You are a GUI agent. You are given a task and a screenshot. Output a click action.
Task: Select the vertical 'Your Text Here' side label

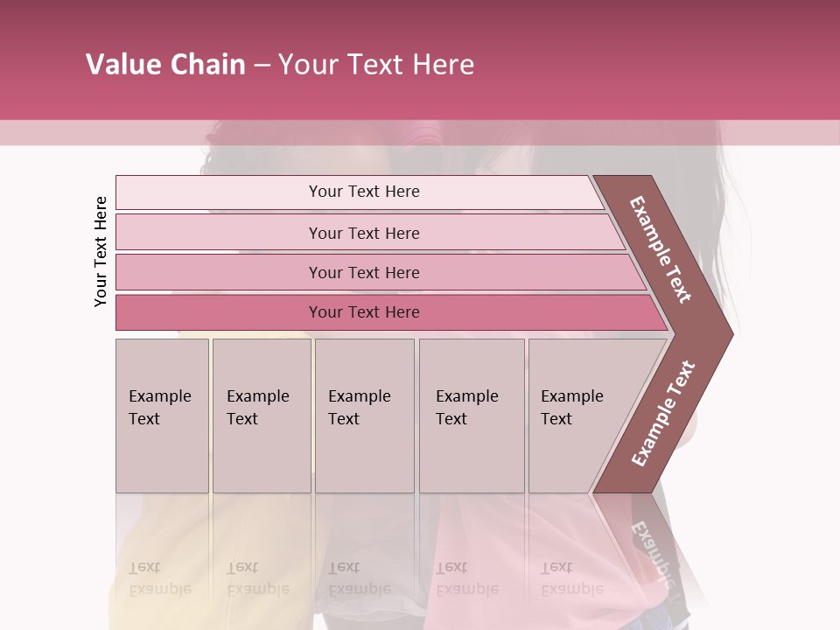tap(101, 252)
